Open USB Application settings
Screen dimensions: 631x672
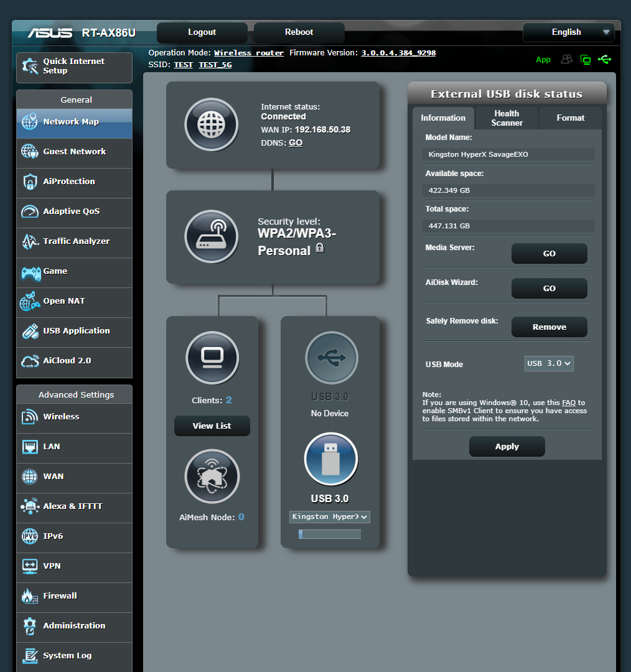(74, 332)
